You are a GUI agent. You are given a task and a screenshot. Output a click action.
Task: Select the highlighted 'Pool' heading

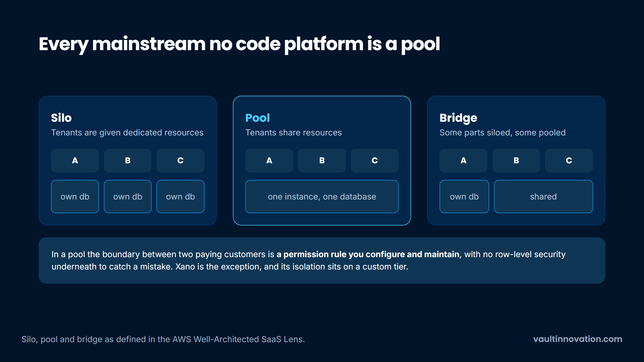(258, 118)
